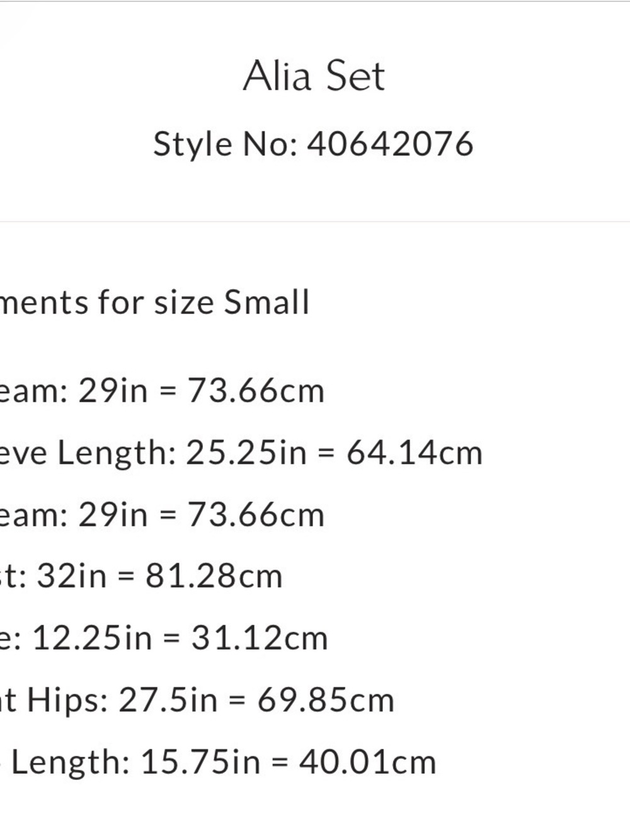This screenshot has height=840, width=630.
Task: Click the style number 40642076
Action: coord(390,144)
